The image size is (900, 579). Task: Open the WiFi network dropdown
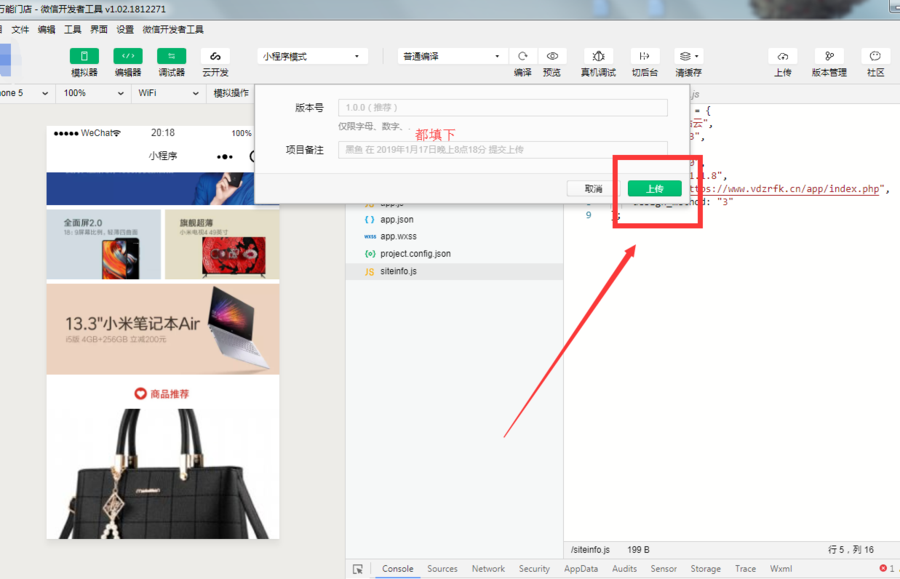point(168,93)
